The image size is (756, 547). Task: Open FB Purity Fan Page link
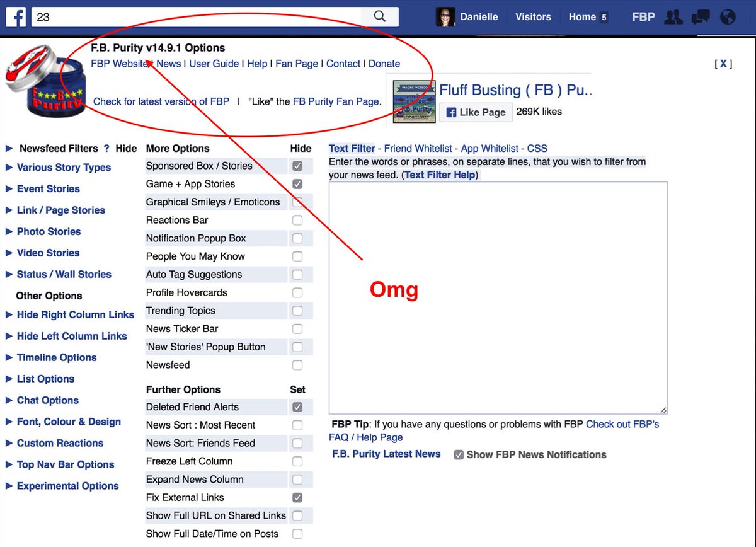(337, 101)
